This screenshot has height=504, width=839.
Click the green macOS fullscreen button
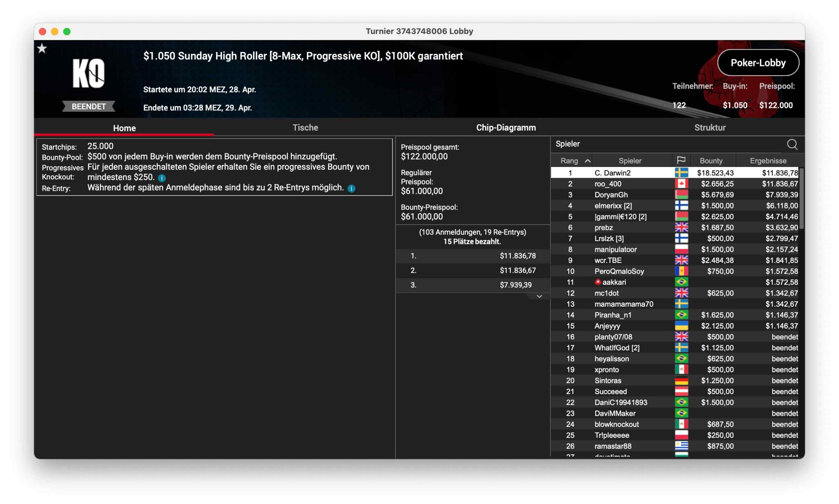(67, 31)
